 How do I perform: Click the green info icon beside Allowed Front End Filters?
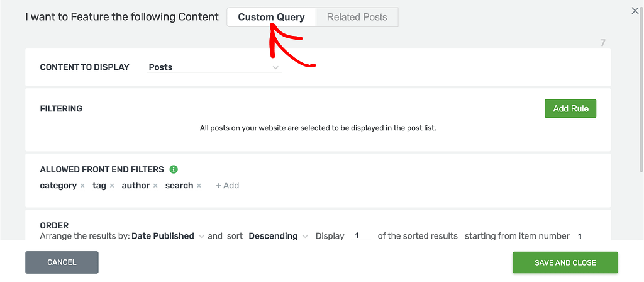pyautogui.click(x=174, y=169)
